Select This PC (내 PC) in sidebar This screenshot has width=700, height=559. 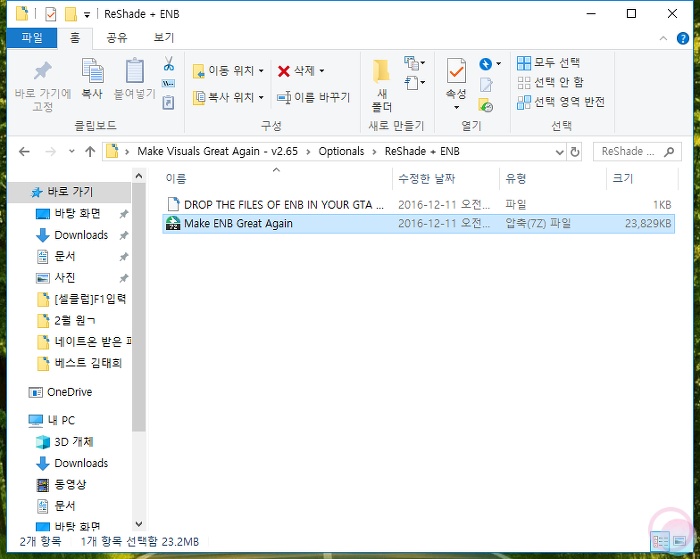point(61,421)
